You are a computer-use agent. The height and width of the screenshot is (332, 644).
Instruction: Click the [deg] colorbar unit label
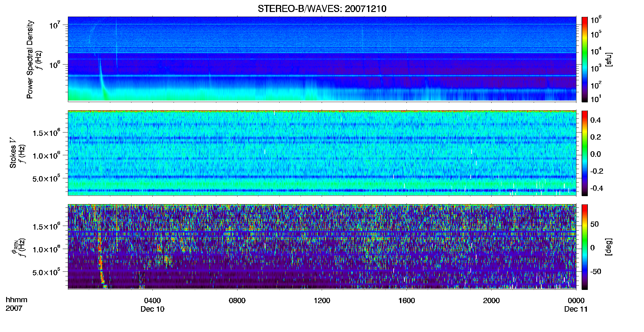point(609,247)
